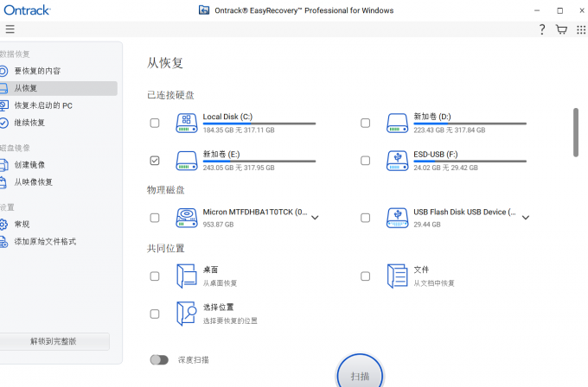The width and height of the screenshot is (588, 387).
Task: Click the 恢复未启动的 PC monitor icon
Action: tap(3, 105)
